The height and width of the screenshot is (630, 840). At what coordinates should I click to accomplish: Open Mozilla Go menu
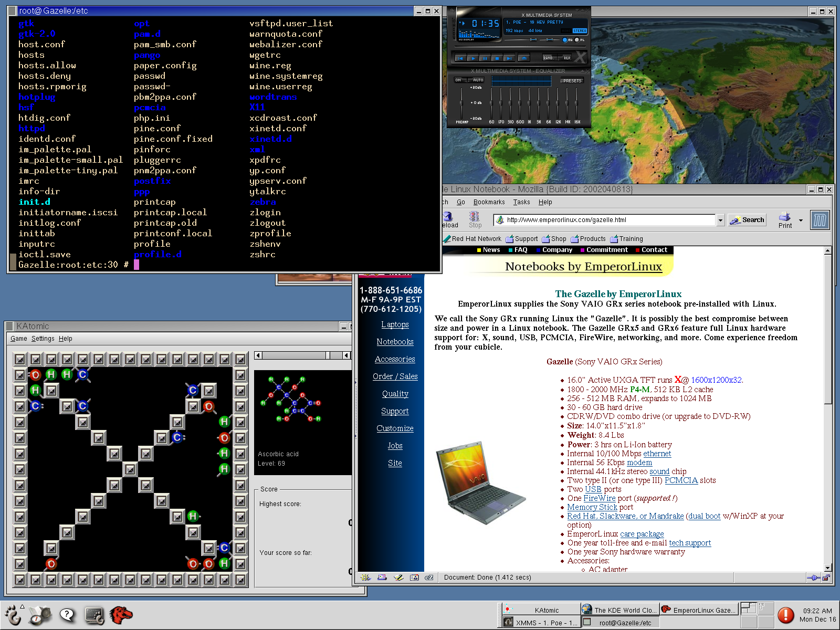click(x=461, y=202)
